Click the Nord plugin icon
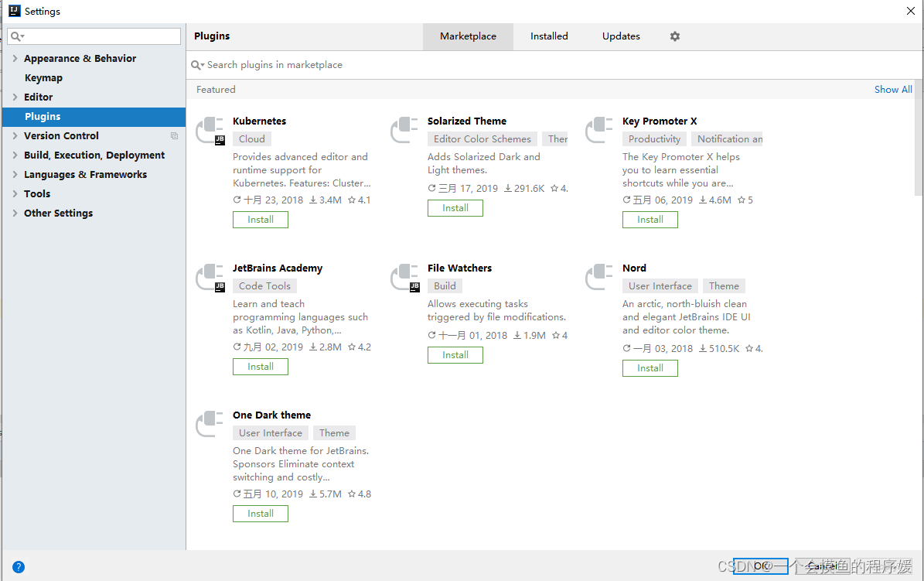The height and width of the screenshot is (581, 924). click(x=599, y=277)
